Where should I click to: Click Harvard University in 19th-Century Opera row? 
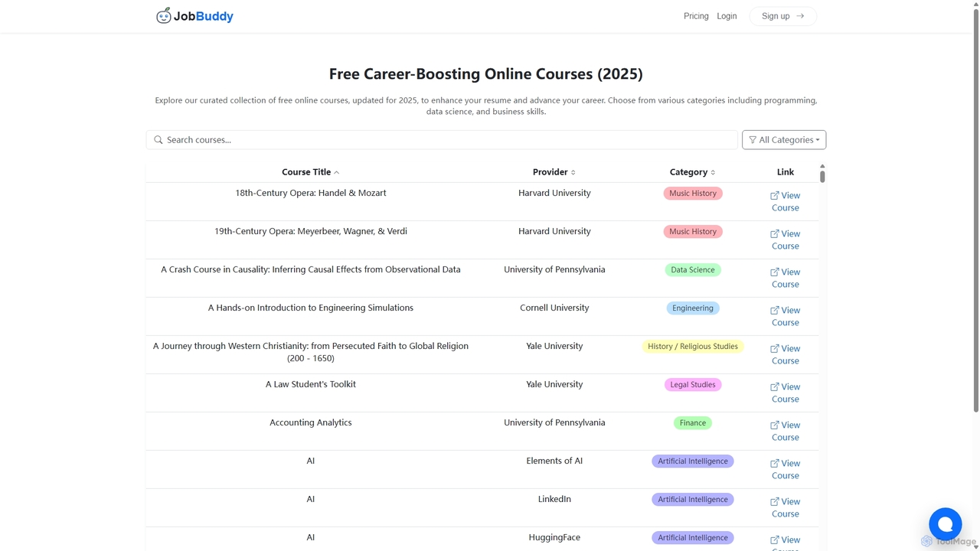point(554,231)
